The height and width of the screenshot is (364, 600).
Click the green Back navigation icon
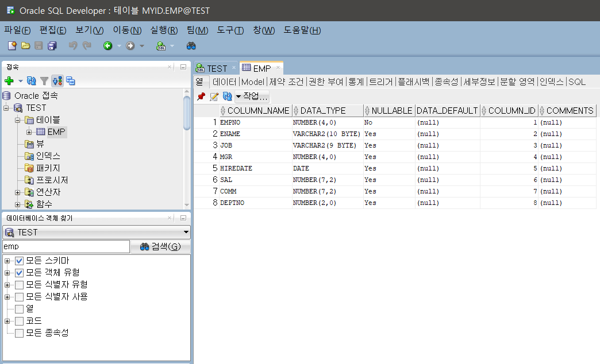coord(108,46)
